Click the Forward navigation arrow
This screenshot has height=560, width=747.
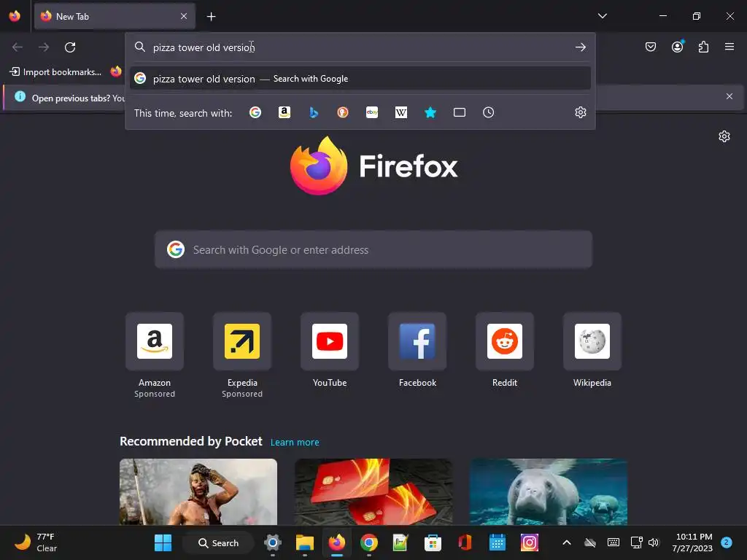point(44,47)
